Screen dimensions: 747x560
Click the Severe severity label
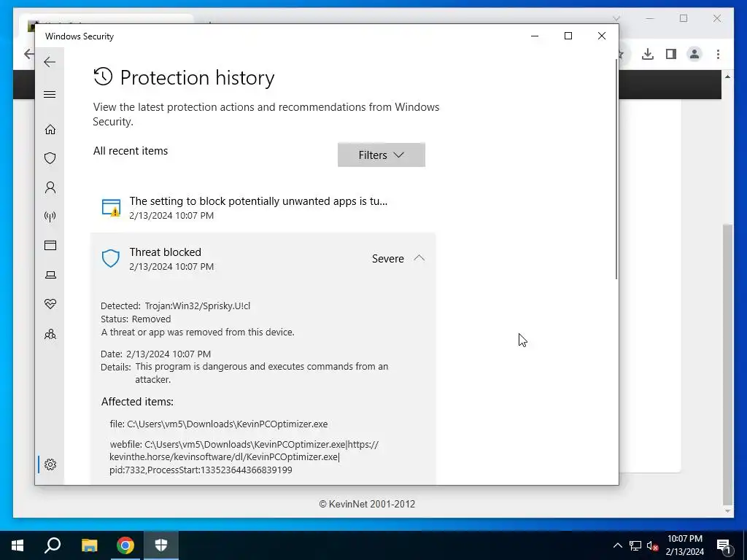click(x=388, y=259)
